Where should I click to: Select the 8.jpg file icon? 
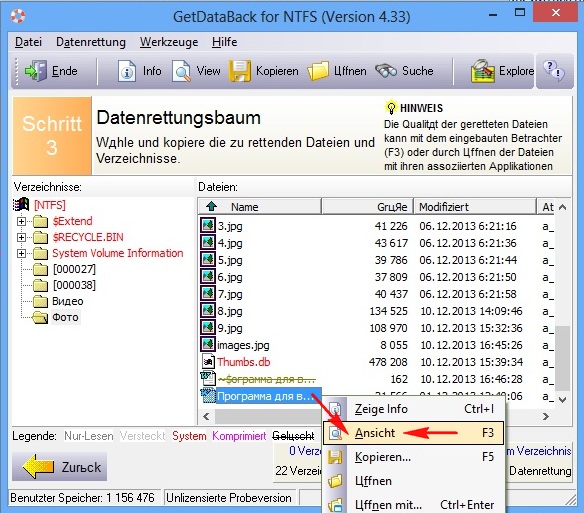[x=208, y=311]
